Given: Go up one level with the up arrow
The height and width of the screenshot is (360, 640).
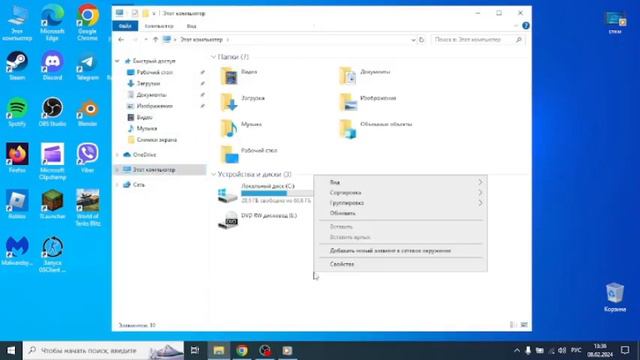Looking at the screenshot, I should (156, 40).
